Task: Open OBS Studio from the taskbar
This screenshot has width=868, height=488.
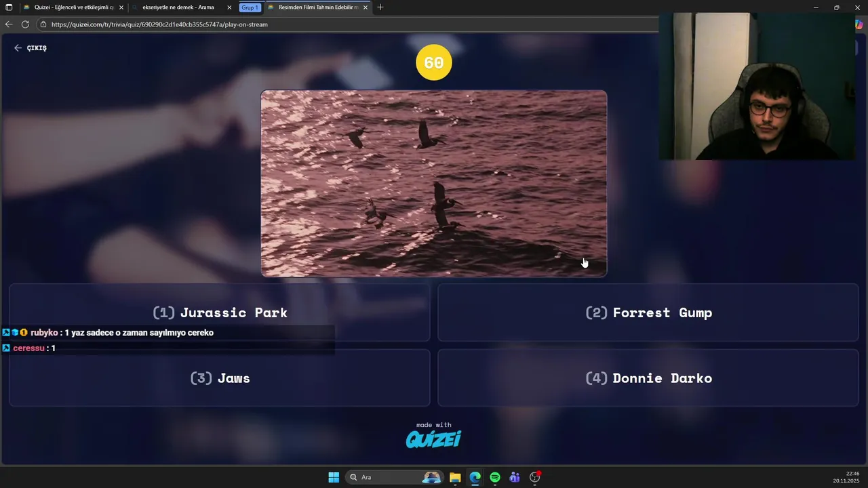Action: coord(535,477)
